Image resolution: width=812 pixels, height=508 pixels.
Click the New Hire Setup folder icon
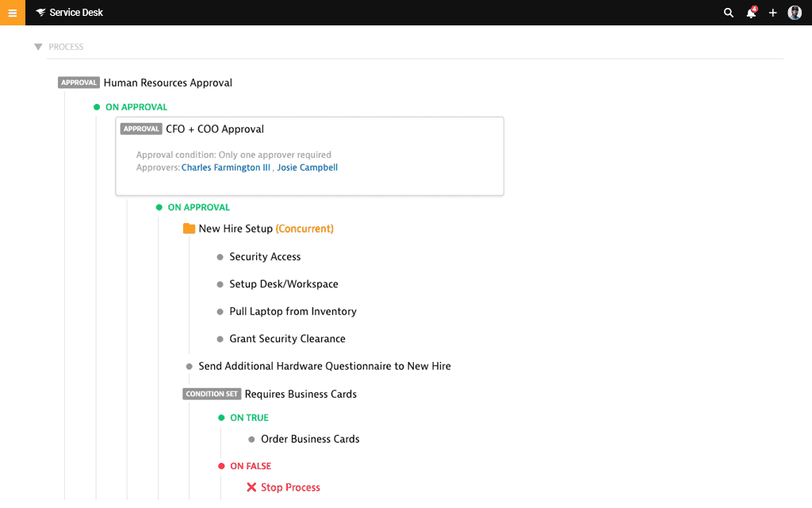pyautogui.click(x=189, y=228)
